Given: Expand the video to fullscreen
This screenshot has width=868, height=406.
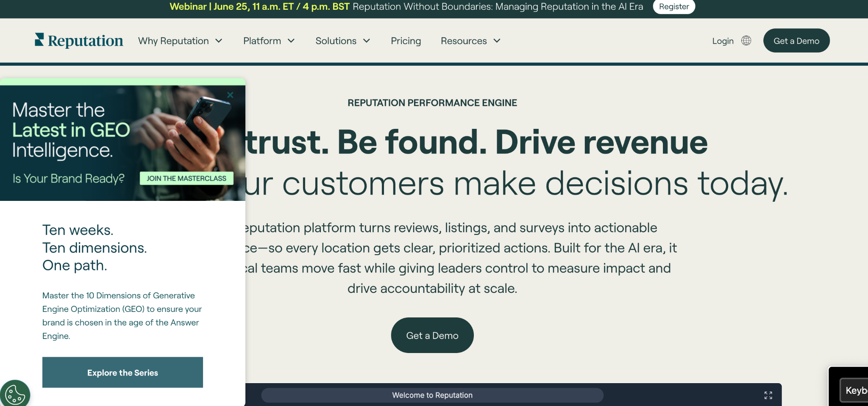Looking at the screenshot, I should tap(768, 395).
